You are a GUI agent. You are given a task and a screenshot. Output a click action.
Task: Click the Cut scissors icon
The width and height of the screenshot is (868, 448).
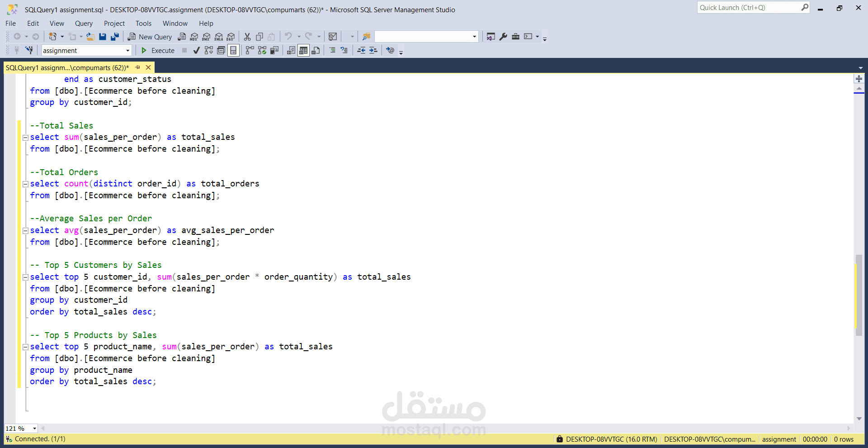[x=247, y=37]
